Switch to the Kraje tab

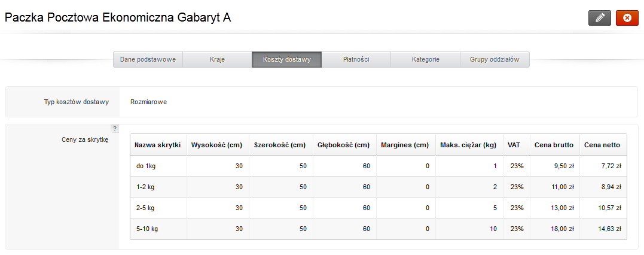[217, 60]
